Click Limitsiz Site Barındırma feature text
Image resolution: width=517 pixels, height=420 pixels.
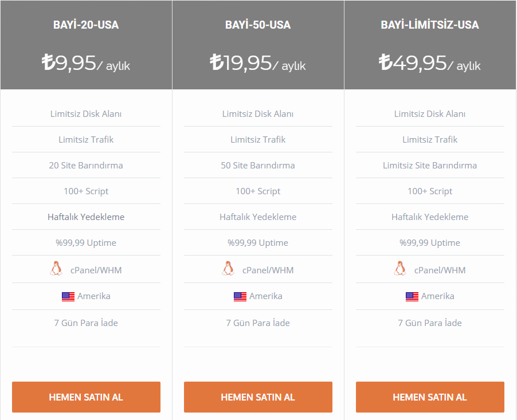pos(430,165)
